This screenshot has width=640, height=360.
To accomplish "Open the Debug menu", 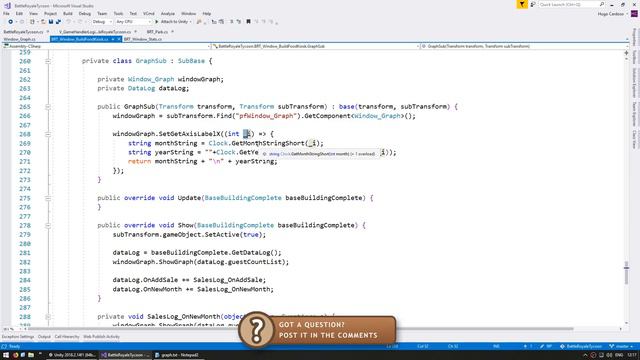I will (84, 13).
